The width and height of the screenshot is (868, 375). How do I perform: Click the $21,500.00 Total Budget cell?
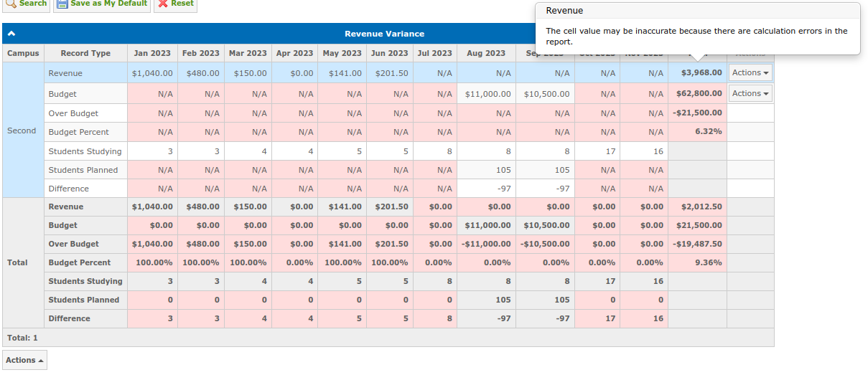697,225
